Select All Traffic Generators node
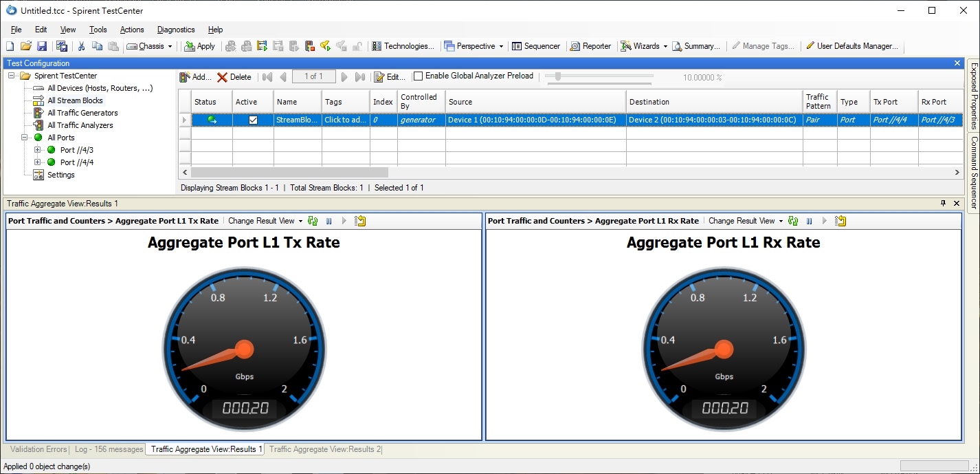 pyautogui.click(x=82, y=113)
